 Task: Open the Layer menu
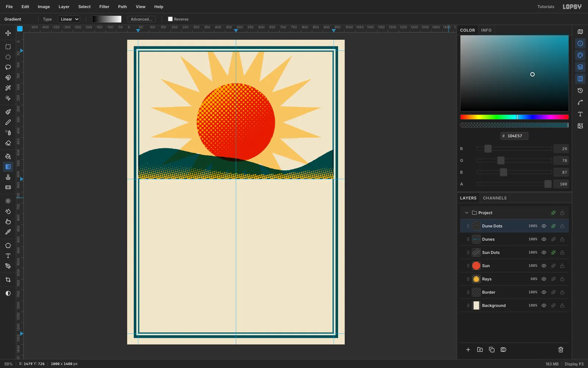point(64,7)
